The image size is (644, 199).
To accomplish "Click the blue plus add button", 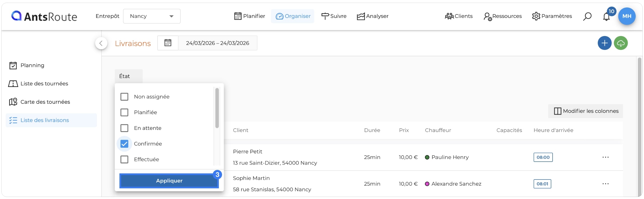I will 604,43.
